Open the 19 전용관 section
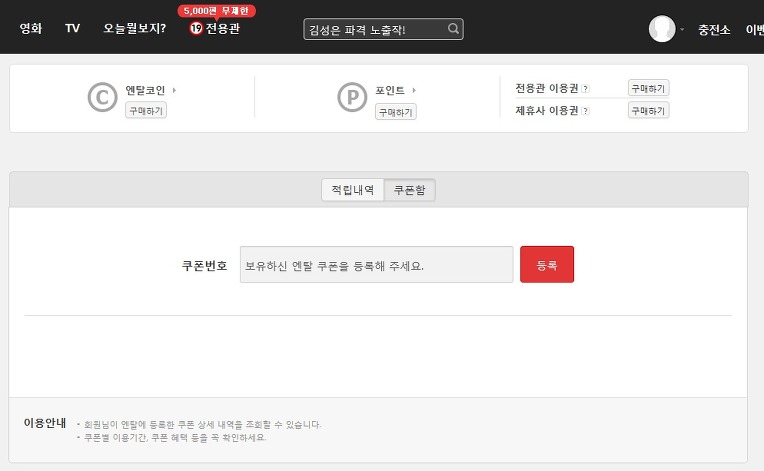Viewport: 764px width, 471px height. click(x=215, y=28)
